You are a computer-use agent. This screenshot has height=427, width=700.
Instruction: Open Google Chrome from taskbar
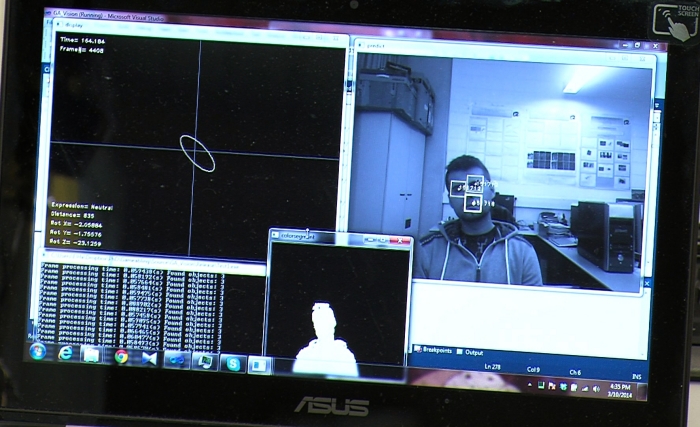tap(122, 356)
